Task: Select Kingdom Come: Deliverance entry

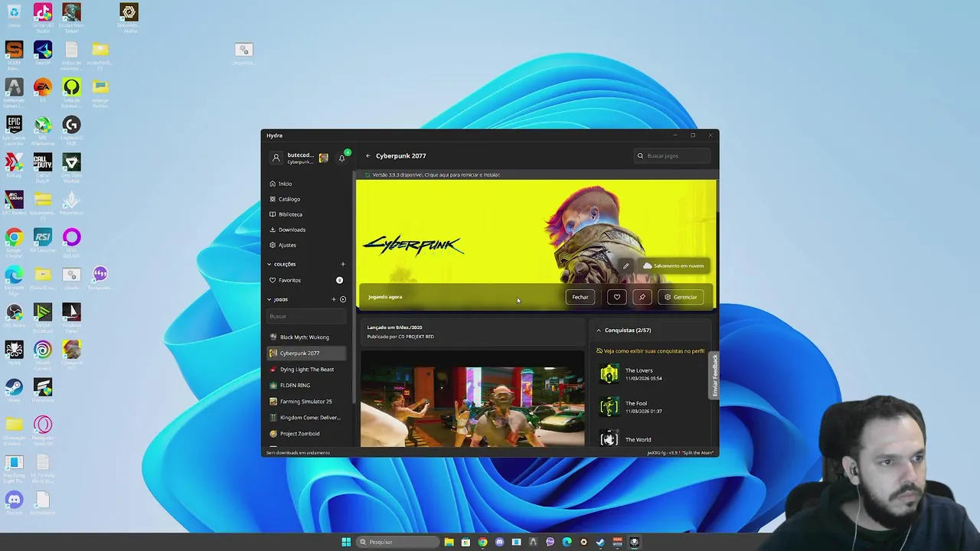Action: (x=306, y=417)
